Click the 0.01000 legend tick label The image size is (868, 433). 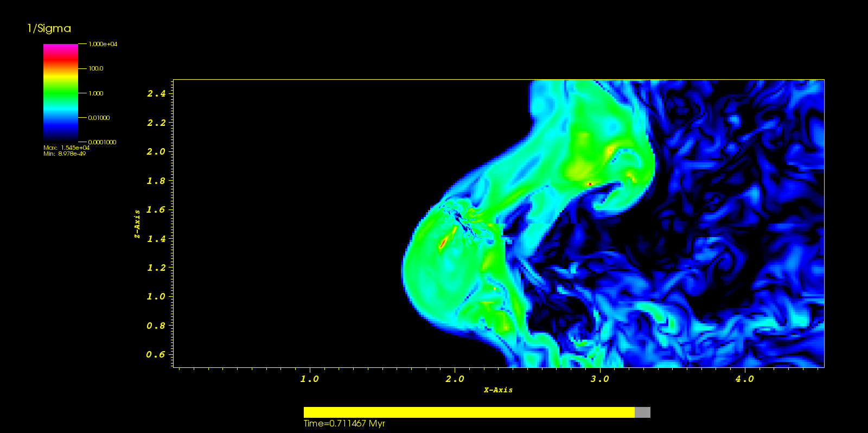point(99,118)
